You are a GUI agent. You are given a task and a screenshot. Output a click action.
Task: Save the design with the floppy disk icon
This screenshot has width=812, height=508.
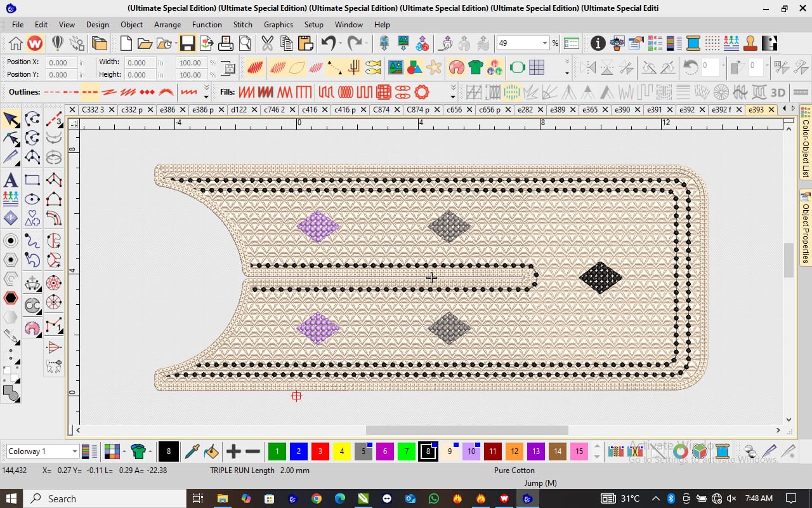tap(187, 43)
